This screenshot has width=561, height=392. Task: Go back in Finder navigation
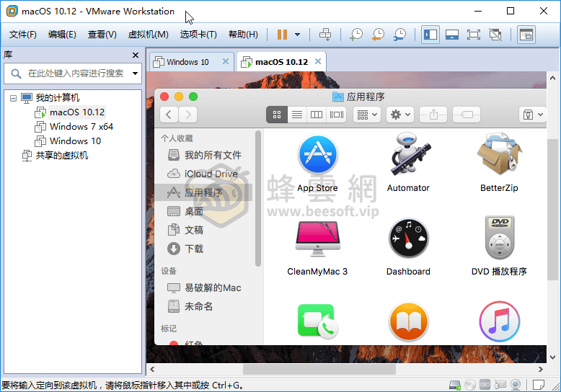tap(169, 115)
